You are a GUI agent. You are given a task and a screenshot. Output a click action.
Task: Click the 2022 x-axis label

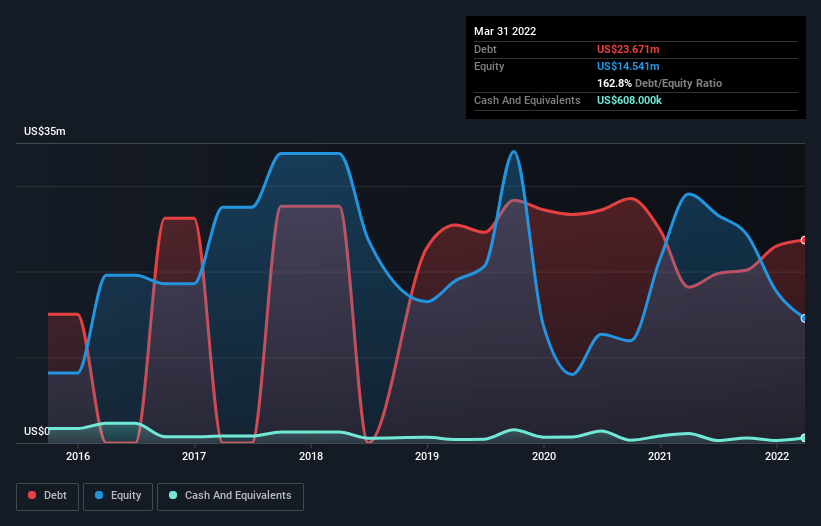click(x=777, y=456)
